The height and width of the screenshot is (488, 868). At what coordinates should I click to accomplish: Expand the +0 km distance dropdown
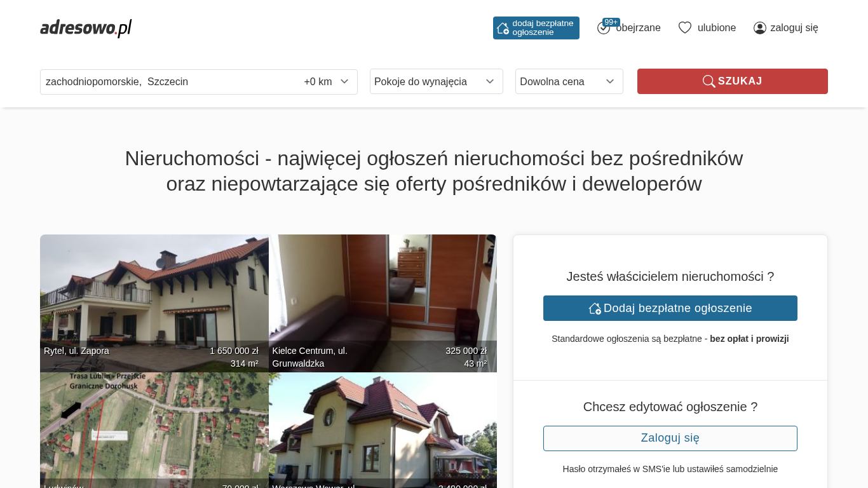pyautogui.click(x=327, y=82)
